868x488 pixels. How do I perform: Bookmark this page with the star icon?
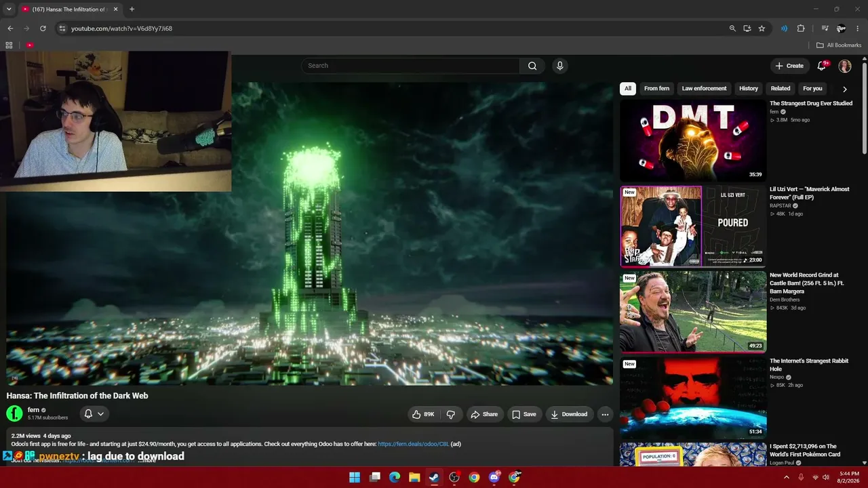762,28
